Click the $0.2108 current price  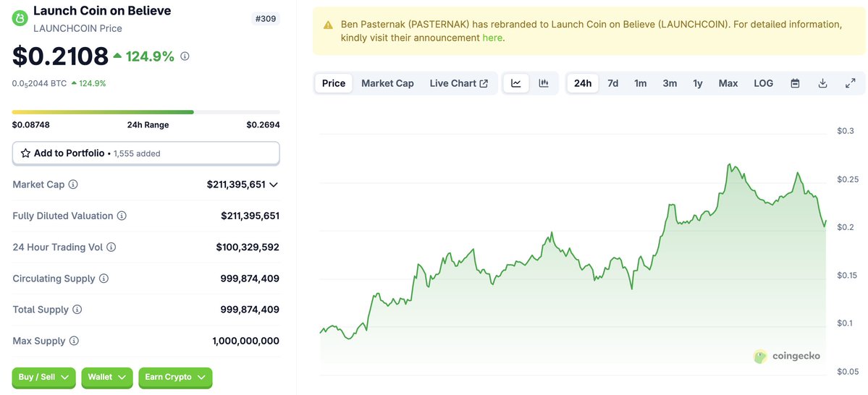60,56
